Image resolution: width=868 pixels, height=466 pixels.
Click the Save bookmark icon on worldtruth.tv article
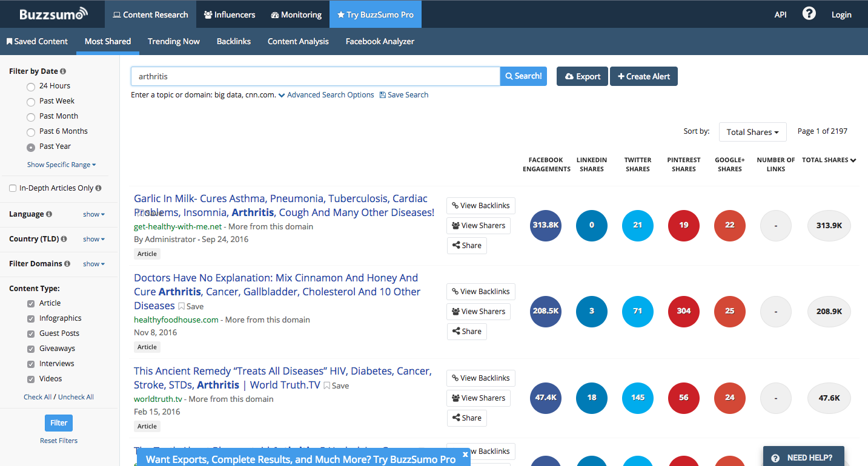point(327,386)
